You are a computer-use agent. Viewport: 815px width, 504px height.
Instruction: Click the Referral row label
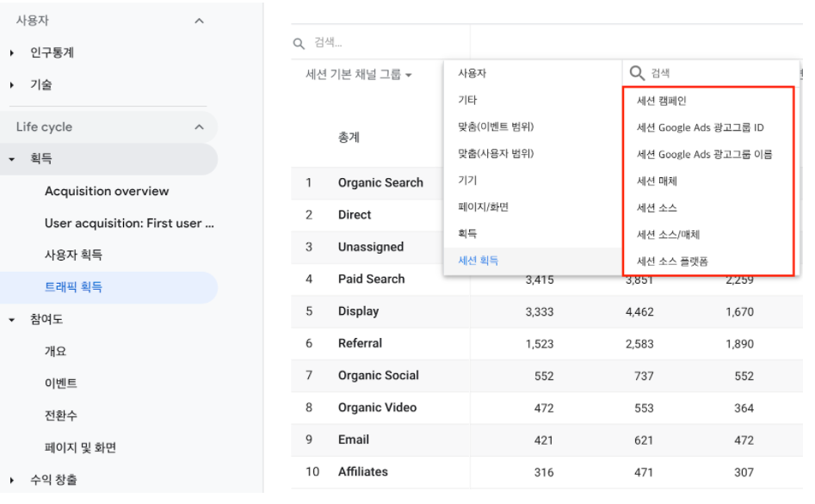[x=360, y=343]
